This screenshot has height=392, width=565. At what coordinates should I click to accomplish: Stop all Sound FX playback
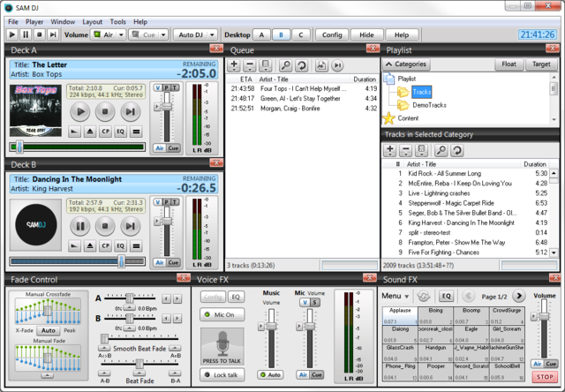tap(545, 377)
